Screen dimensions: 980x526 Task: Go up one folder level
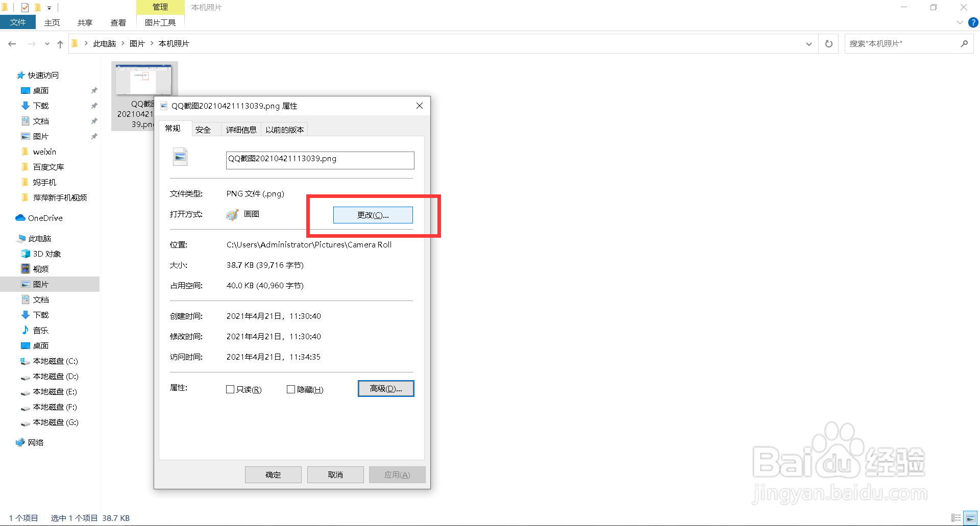pos(60,44)
